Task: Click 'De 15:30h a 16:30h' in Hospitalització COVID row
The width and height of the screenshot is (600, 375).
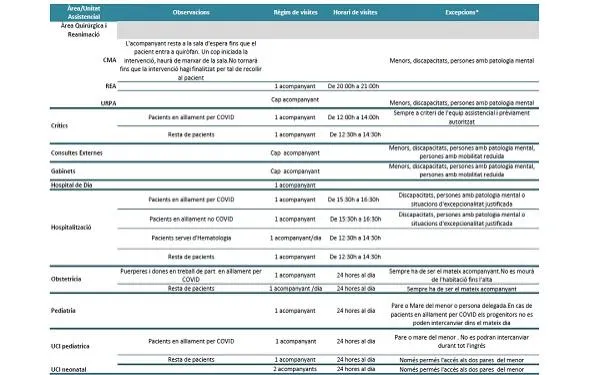Action: 353,199
